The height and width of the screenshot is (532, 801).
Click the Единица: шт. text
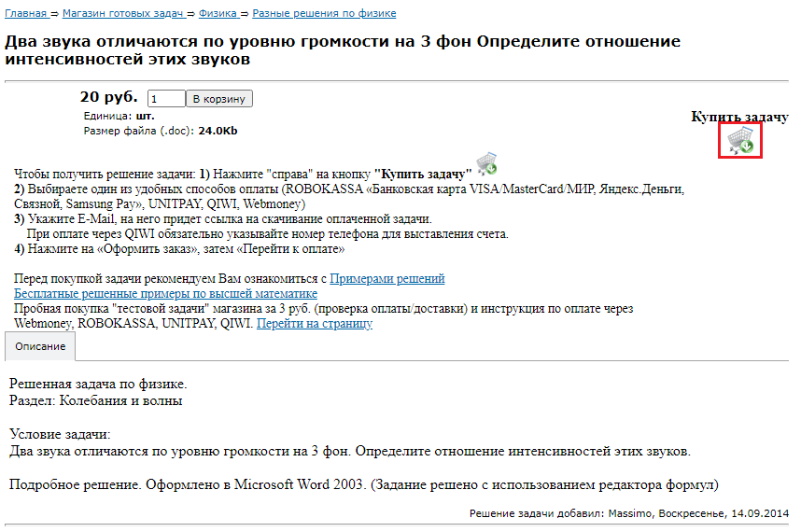tap(119, 116)
